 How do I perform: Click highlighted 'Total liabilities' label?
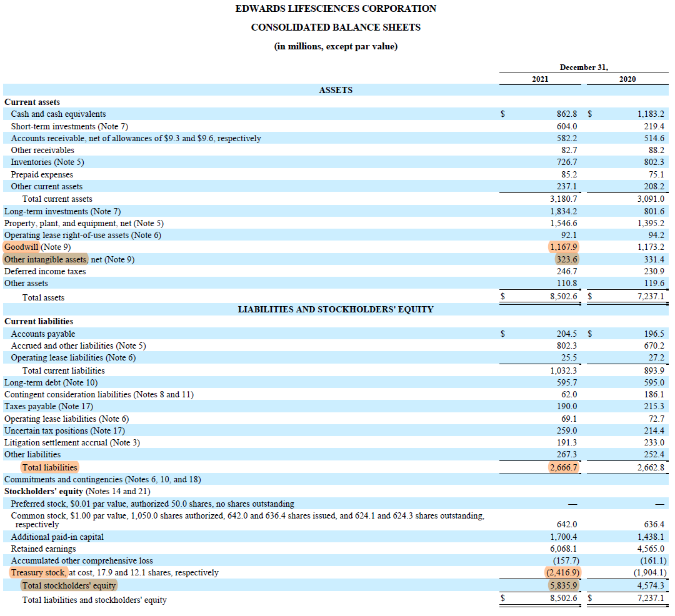click(49, 467)
